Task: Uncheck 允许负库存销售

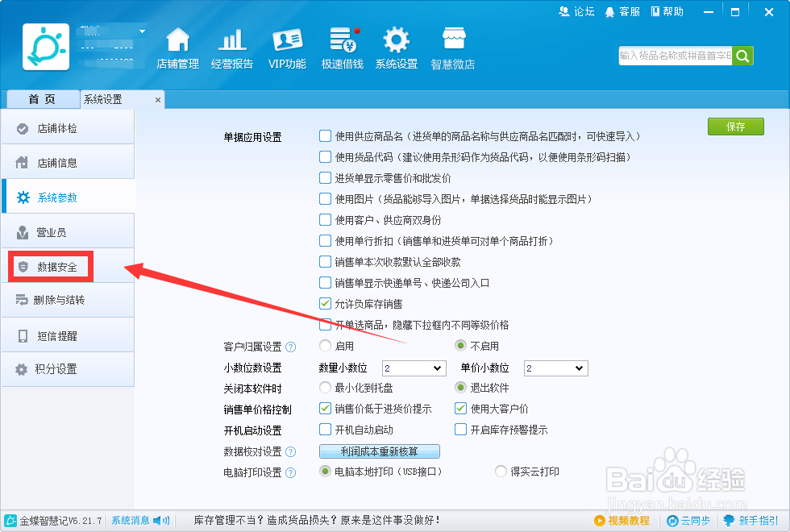Action: pyautogui.click(x=325, y=304)
